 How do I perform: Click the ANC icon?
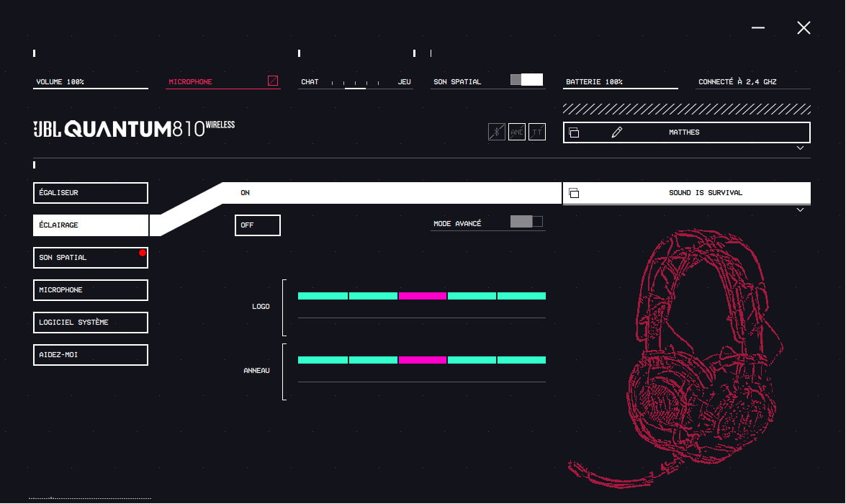[517, 132]
